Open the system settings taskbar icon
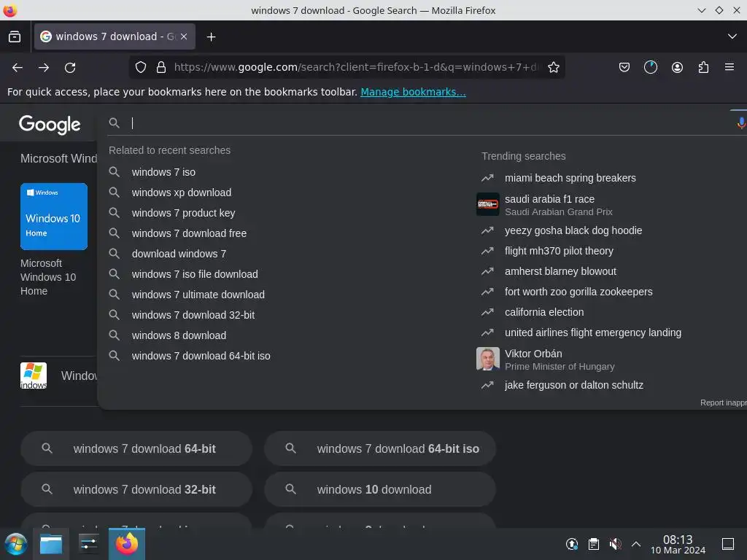This screenshot has height=560, width=747. coord(88,544)
